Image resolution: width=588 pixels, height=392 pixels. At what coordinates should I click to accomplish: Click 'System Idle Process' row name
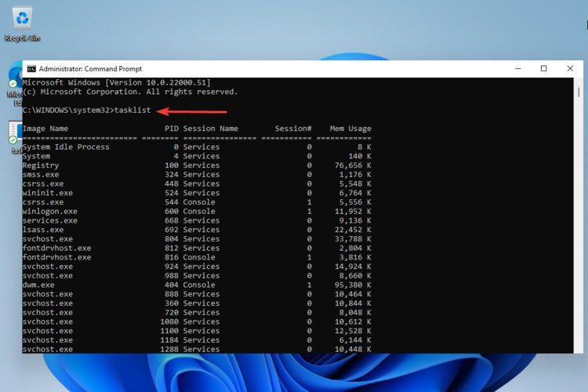[66, 147]
